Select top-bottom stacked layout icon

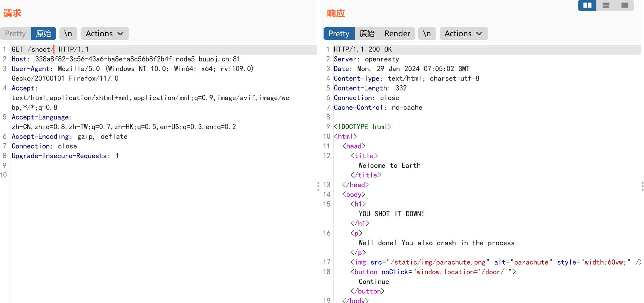point(606,5)
